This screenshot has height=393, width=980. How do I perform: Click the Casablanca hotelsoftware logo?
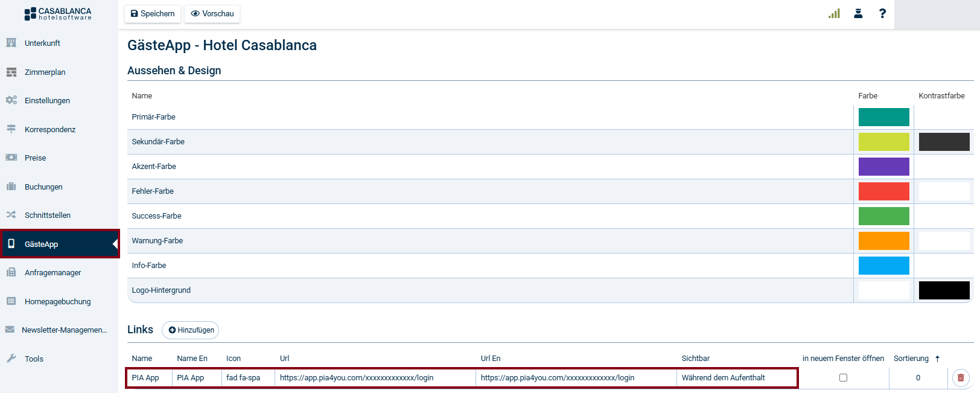[x=58, y=13]
